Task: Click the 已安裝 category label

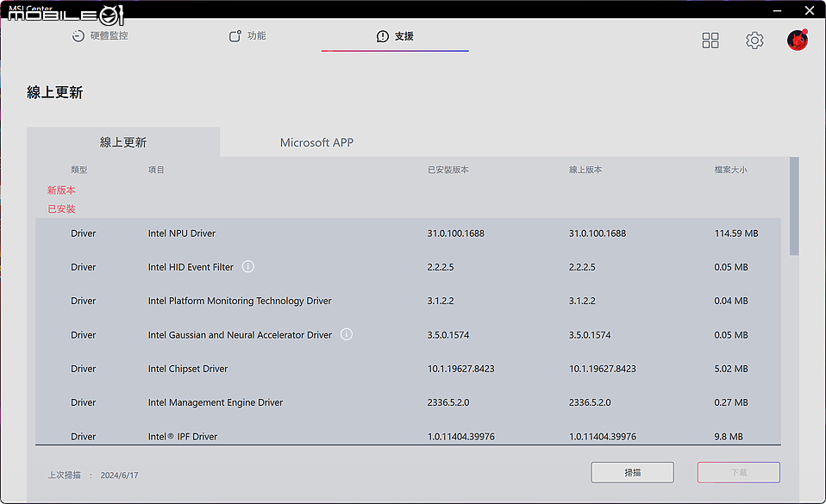Action: coord(61,209)
